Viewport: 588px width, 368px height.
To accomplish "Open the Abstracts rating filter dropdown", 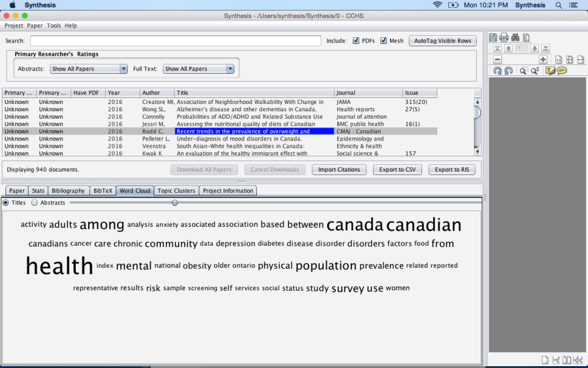I will point(89,69).
